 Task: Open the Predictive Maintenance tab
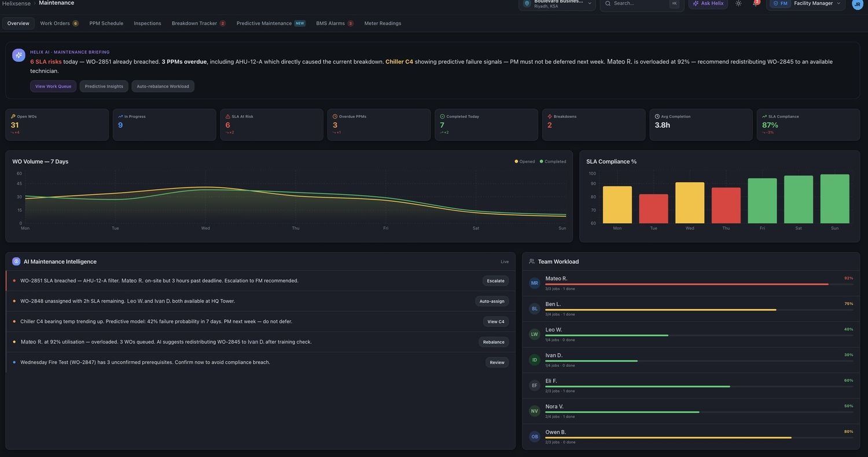coord(271,23)
